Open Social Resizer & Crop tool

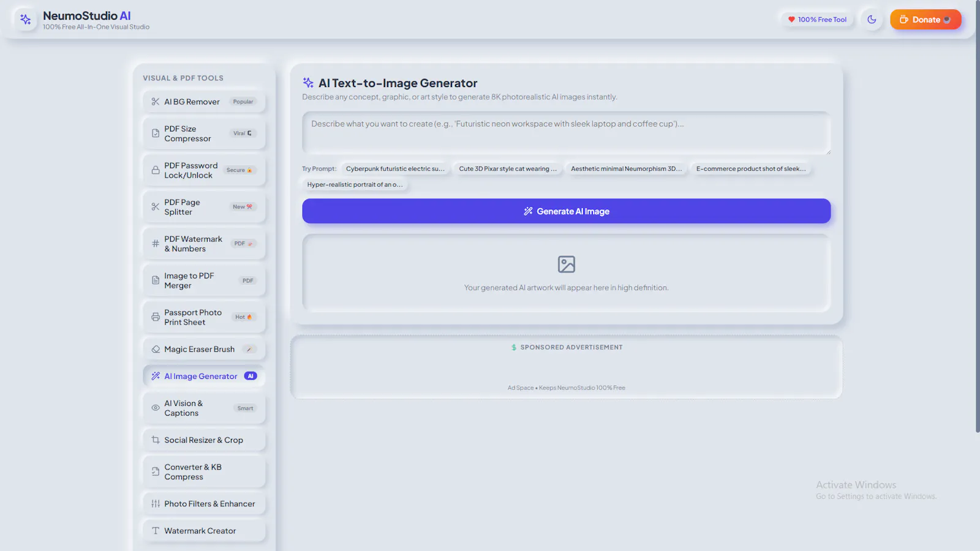204,440
